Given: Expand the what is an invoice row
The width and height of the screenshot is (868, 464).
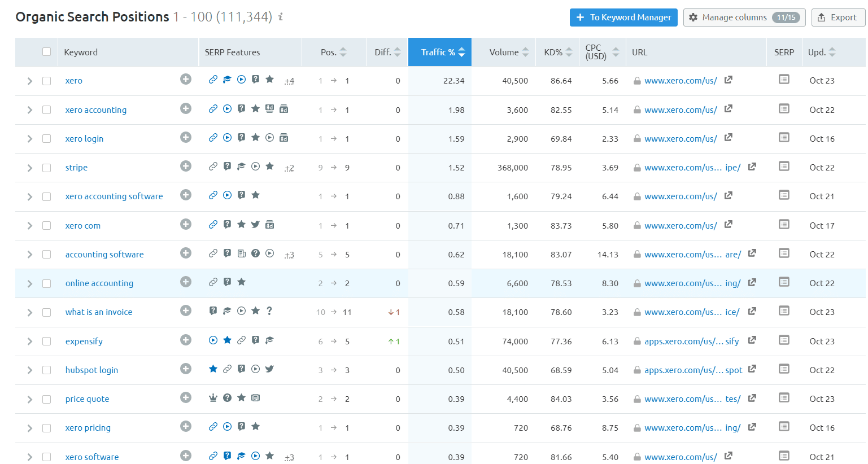Looking at the screenshot, I should click(29, 313).
